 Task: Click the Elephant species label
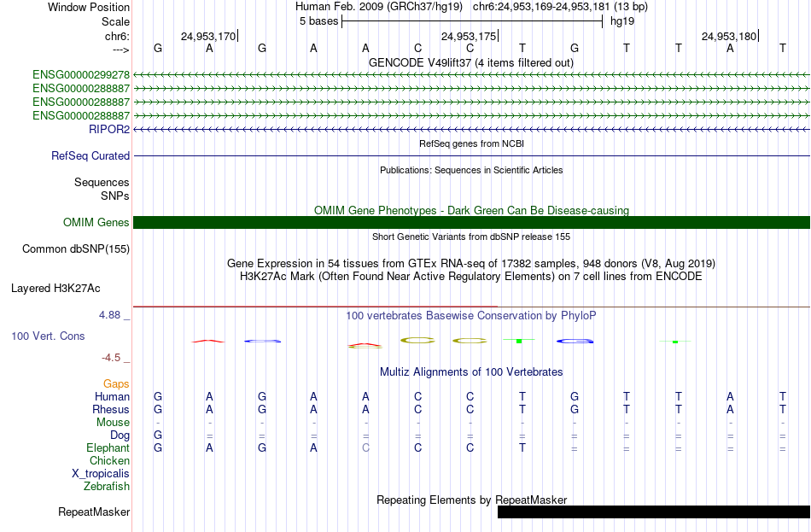[108, 448]
